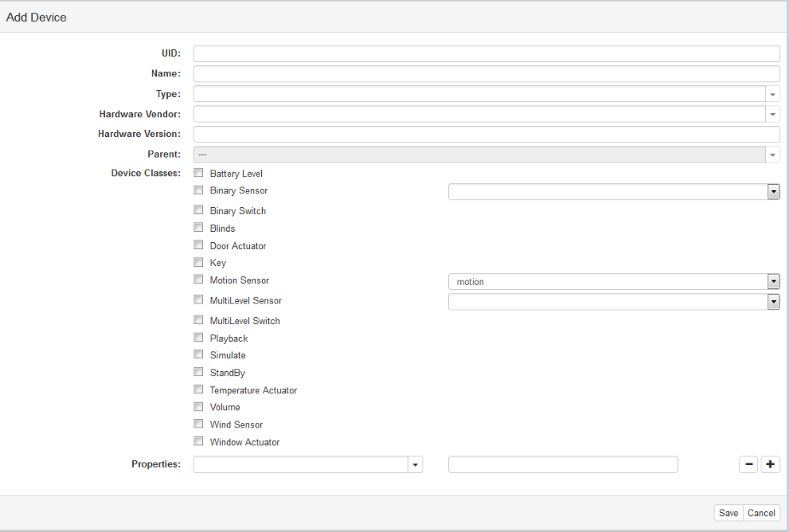The height and width of the screenshot is (532, 789).
Task: Open the Parent dropdown list
Action: [x=772, y=155]
